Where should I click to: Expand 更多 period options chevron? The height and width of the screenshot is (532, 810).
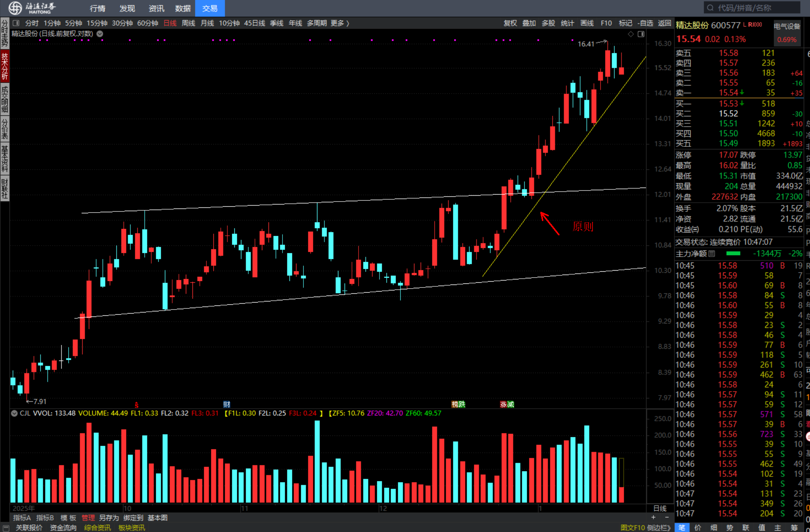click(x=348, y=23)
